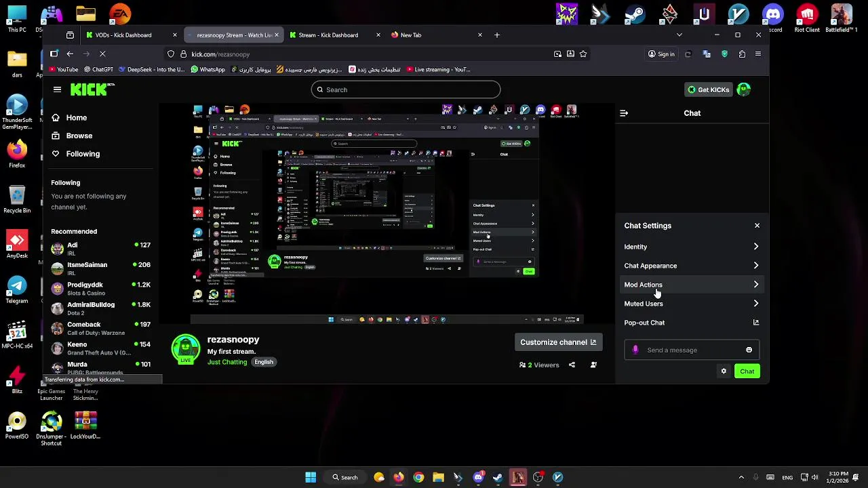Open recommended channel ItsmeSaiman
The width and height of the screenshot is (868, 488).
[x=100, y=268]
